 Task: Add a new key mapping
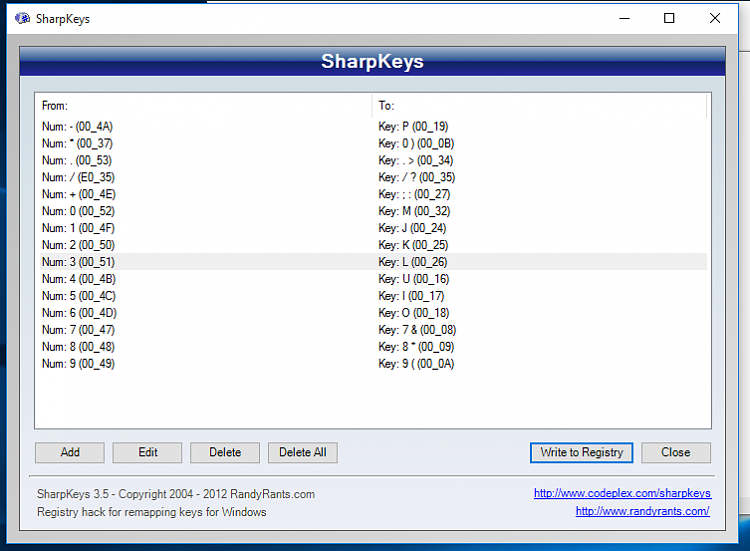coord(70,452)
